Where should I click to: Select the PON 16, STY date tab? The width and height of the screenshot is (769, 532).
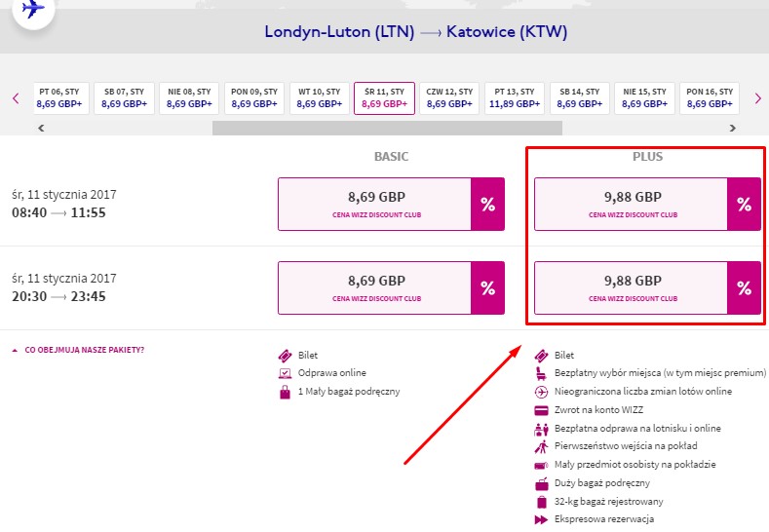tap(710, 98)
